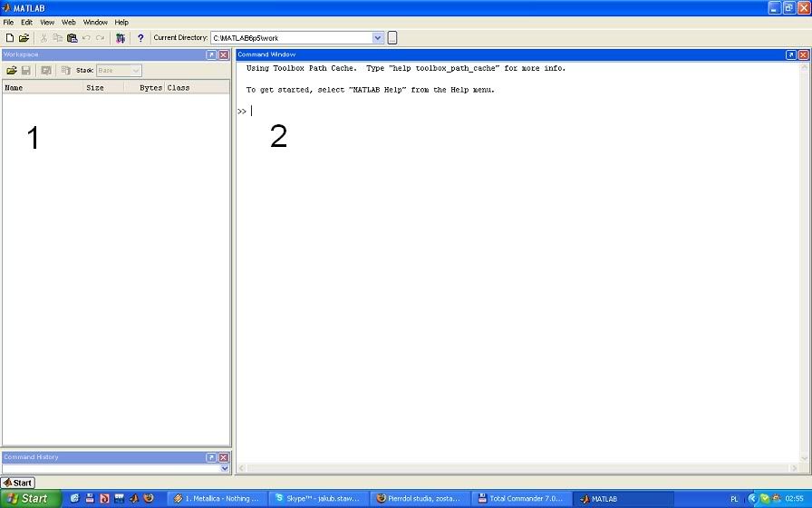Undock the Workspace panel
Screen dimensions: 812x508
click(x=211, y=54)
